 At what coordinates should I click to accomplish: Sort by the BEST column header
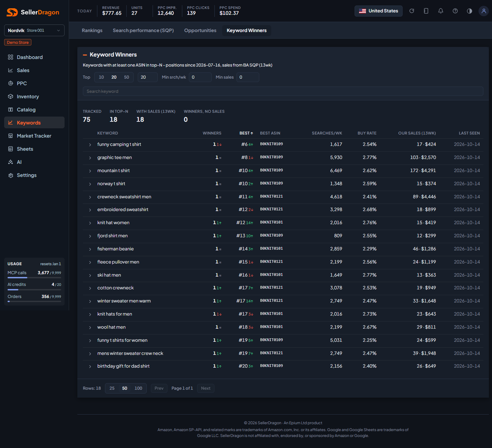[x=246, y=133]
